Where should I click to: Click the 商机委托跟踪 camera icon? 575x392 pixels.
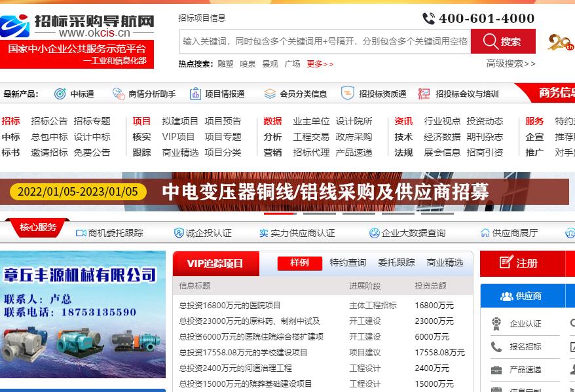[81, 233]
